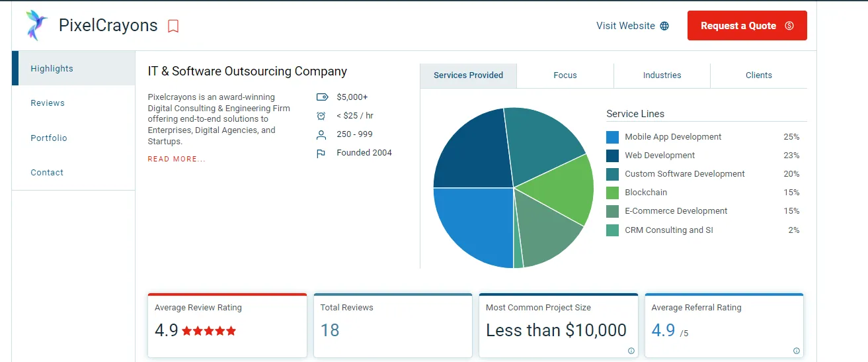Open Reviews in the sidebar
The image size is (868, 362).
[73, 103]
